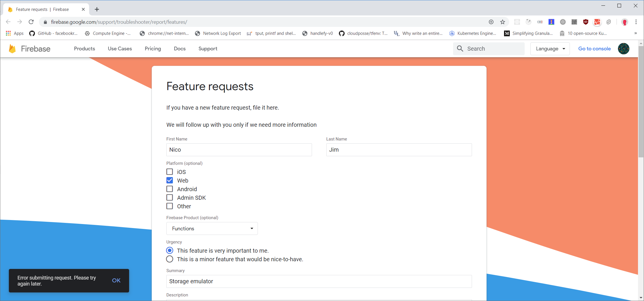Click the Go to console link
This screenshot has height=301, width=644.
pyautogui.click(x=594, y=49)
